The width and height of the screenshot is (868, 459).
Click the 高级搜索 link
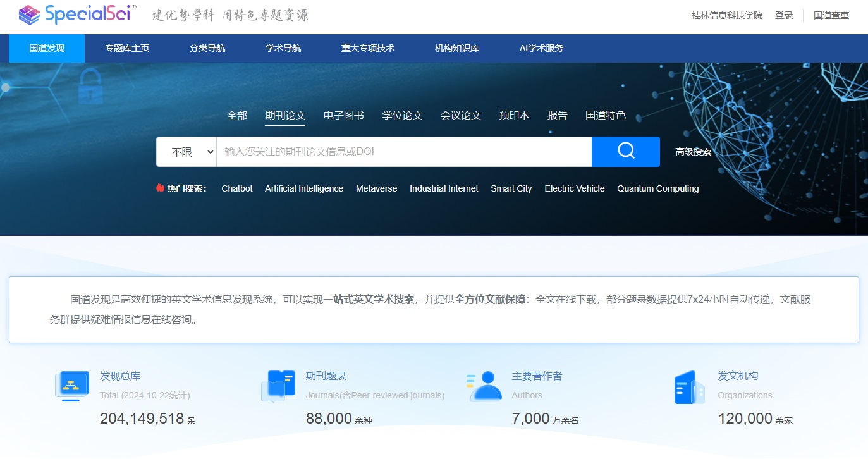693,152
